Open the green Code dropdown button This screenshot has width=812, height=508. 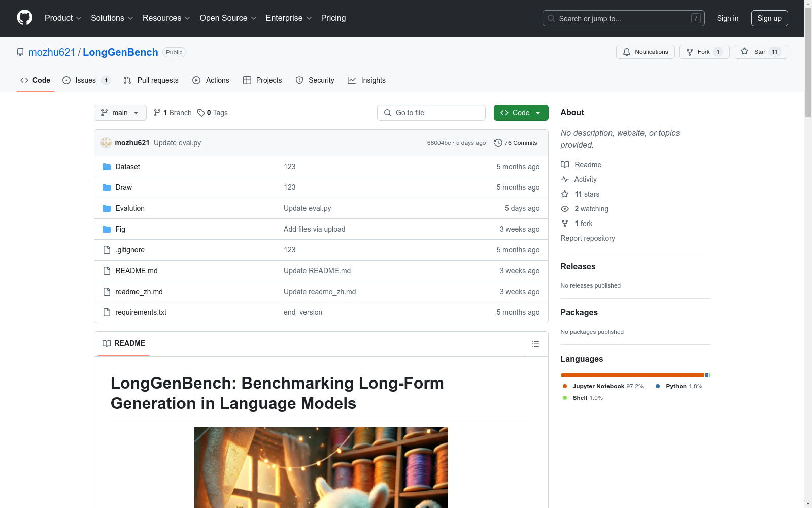pyautogui.click(x=521, y=113)
